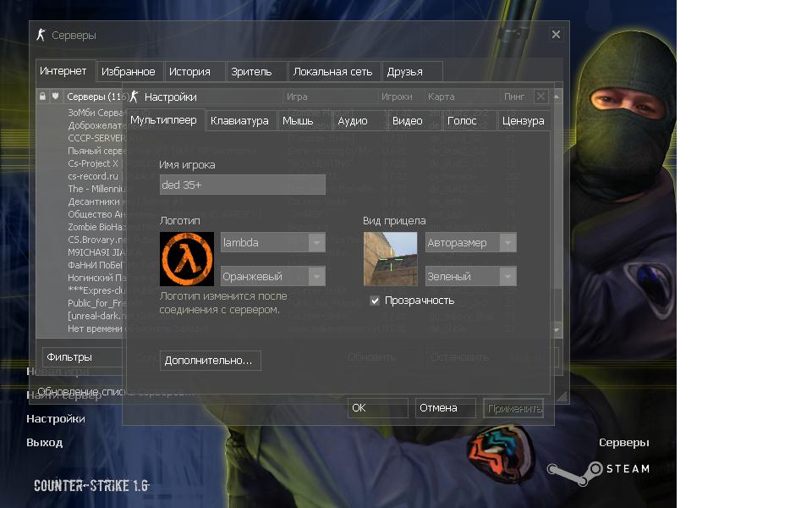Select the Пьяный серве server row
Screen dimensions: 812x508
tap(96, 151)
